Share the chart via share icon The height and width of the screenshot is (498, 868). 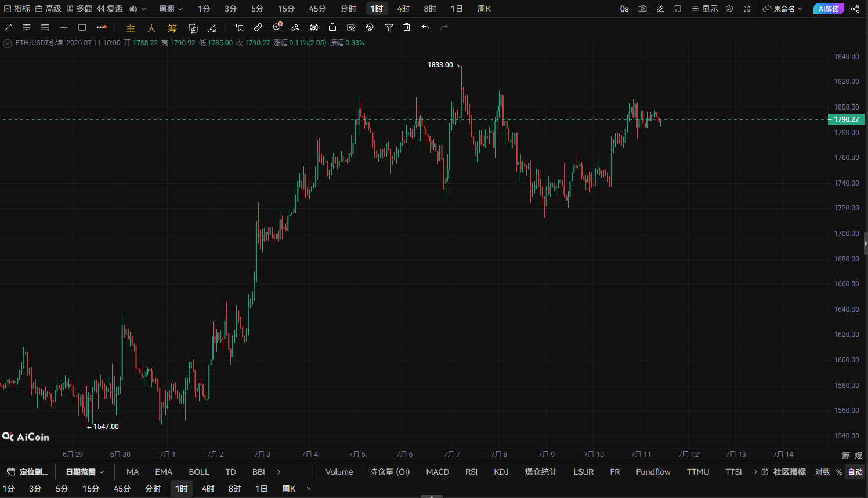tap(855, 9)
